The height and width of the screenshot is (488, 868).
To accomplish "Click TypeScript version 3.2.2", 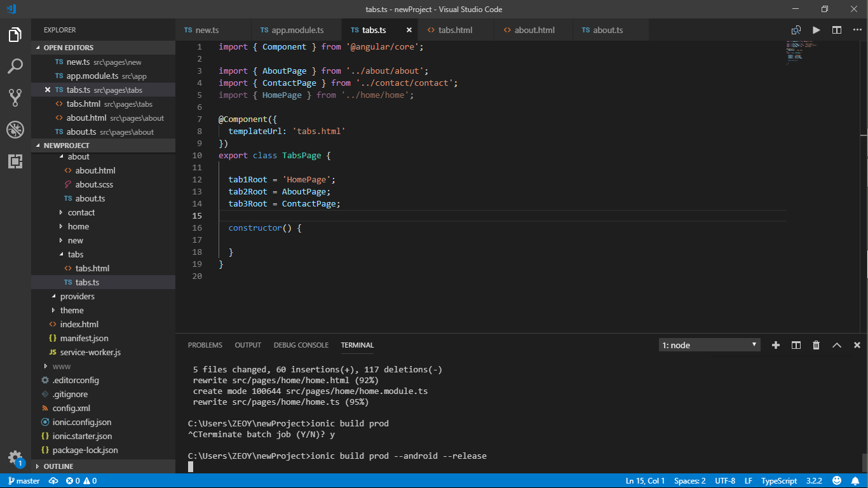I will 815,481.
